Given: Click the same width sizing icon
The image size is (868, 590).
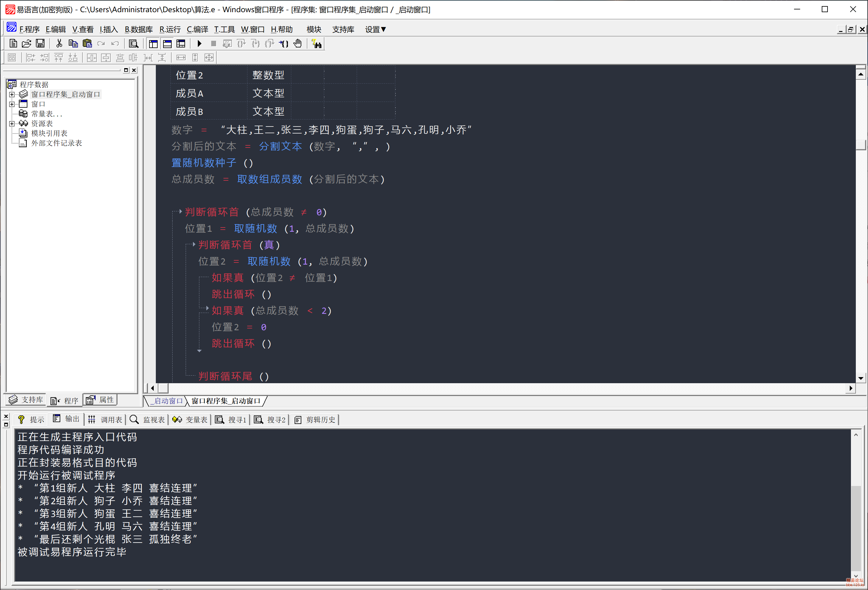Looking at the screenshot, I should click(181, 57).
